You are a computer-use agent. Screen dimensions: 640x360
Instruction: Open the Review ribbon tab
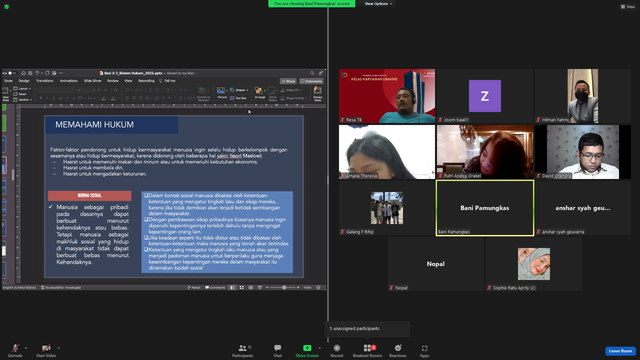tap(113, 81)
